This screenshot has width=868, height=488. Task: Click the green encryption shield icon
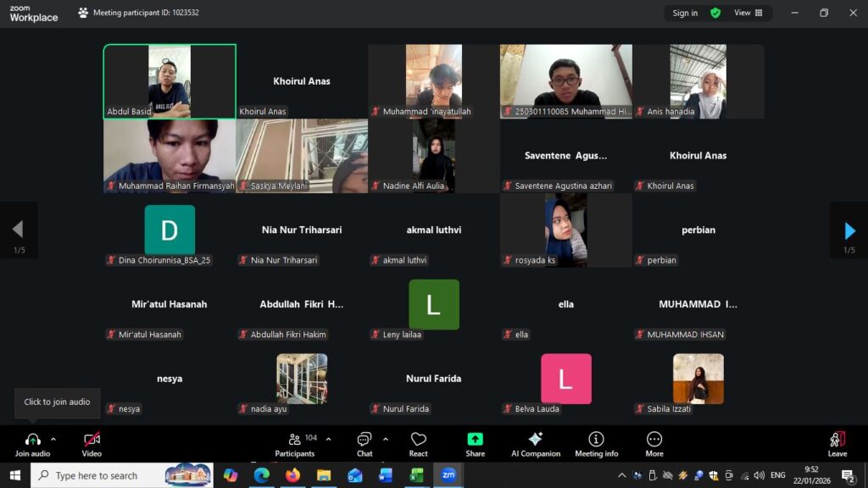click(x=715, y=13)
